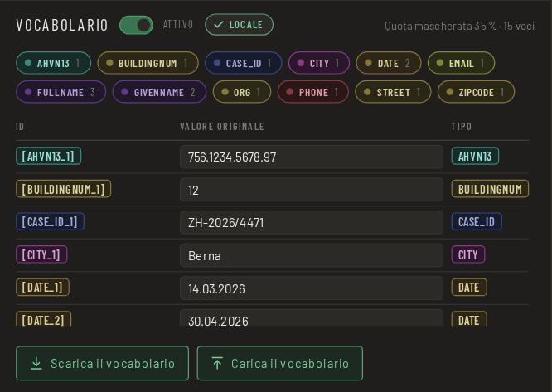Viewport: 552px width, 392px height.
Task: Click the download arrow icon in Scarica button
Action: [x=36, y=364]
